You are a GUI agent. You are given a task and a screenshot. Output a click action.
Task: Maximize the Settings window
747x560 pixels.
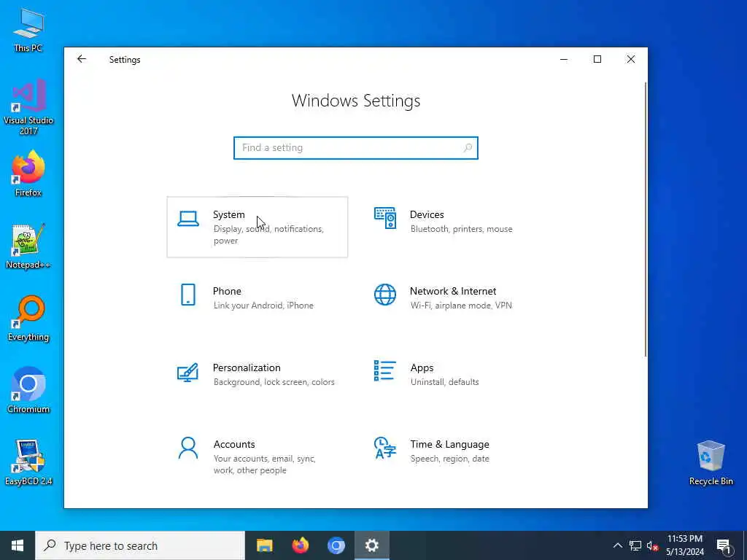pos(597,59)
